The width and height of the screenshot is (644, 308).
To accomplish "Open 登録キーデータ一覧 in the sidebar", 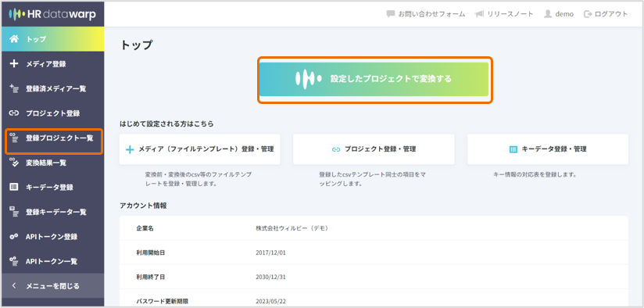I will pos(52,212).
